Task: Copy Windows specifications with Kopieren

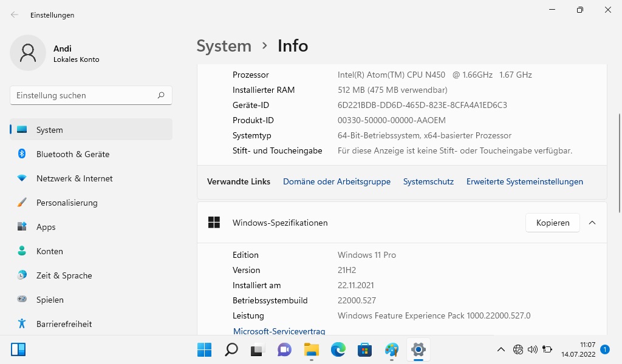Action: click(552, 223)
